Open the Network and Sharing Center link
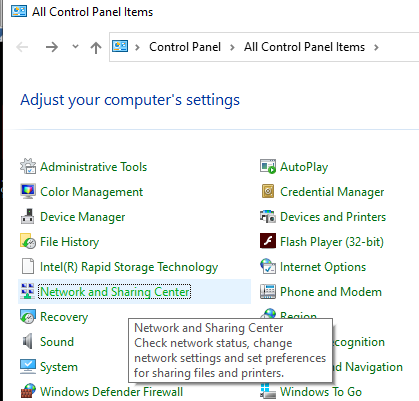Viewport: 419px width, 401px height. coord(115,292)
